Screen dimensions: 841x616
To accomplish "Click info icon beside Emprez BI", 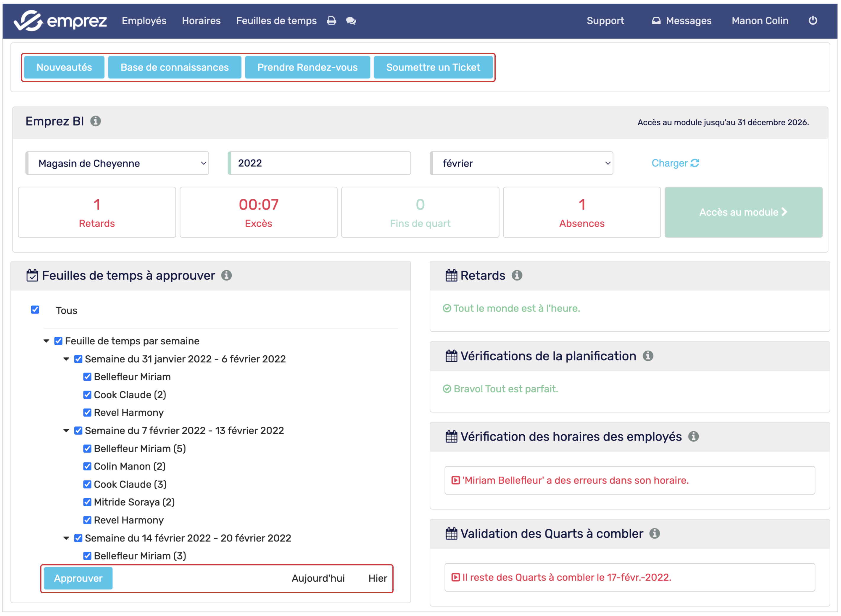I will pos(96,121).
